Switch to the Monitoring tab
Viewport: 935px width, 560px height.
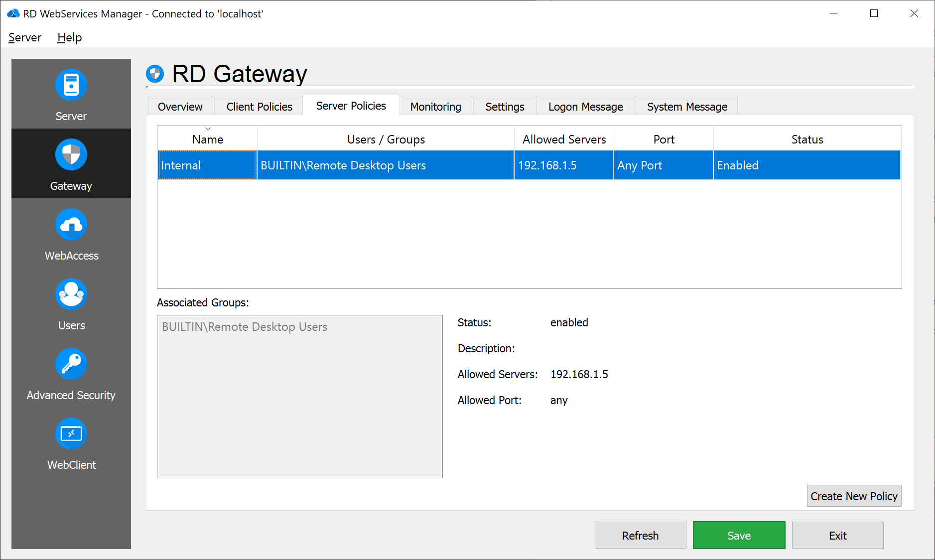point(435,107)
